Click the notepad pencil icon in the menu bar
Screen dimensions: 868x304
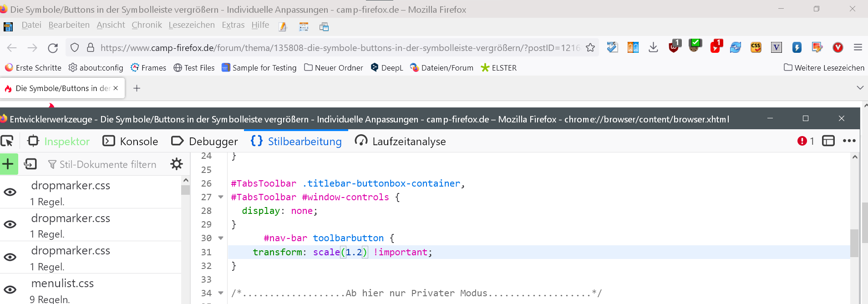283,27
